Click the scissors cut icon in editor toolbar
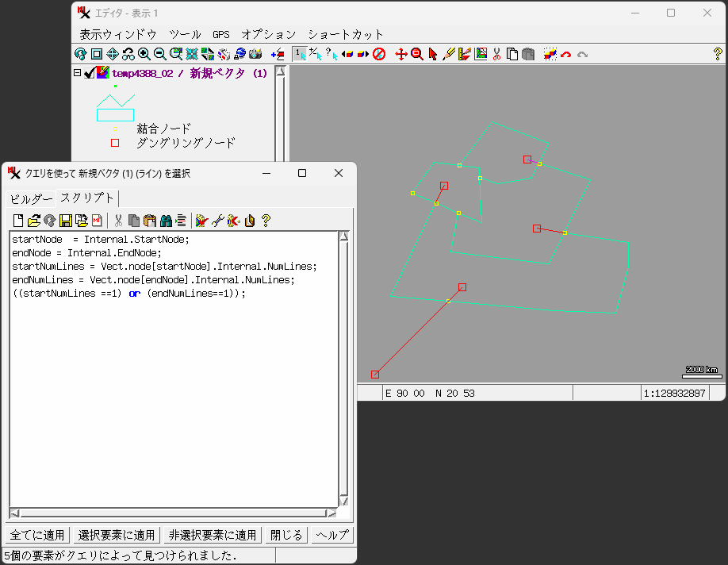728x565 pixels. pos(496,54)
